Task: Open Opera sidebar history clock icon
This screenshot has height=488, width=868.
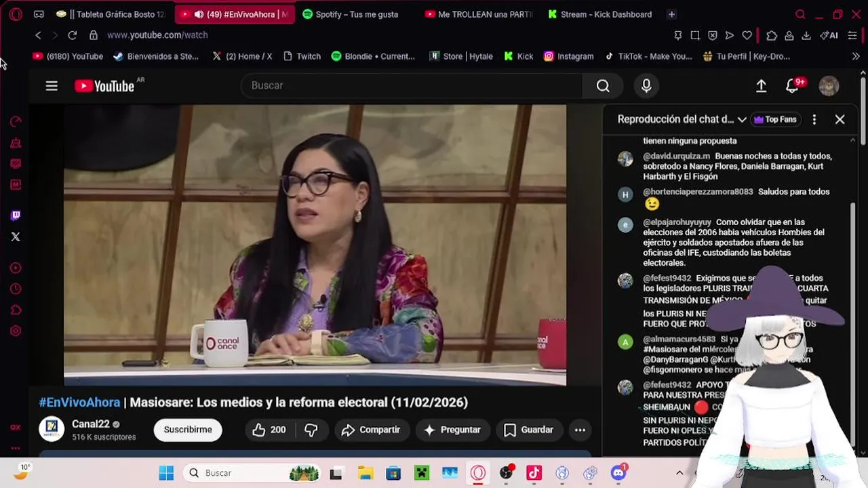Action: tap(16, 289)
